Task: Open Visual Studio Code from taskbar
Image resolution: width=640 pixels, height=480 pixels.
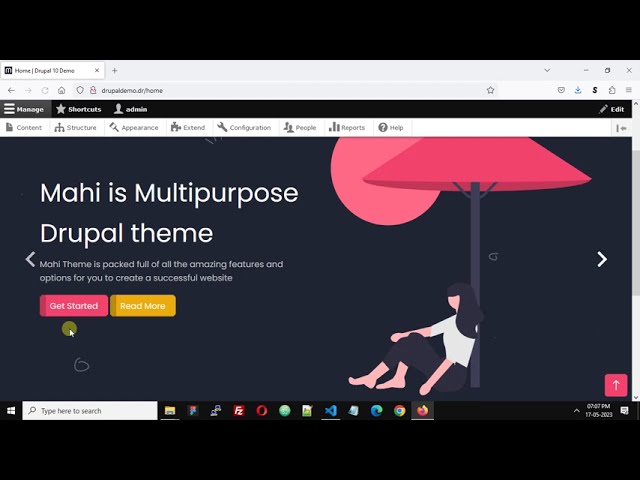Action: click(331, 411)
